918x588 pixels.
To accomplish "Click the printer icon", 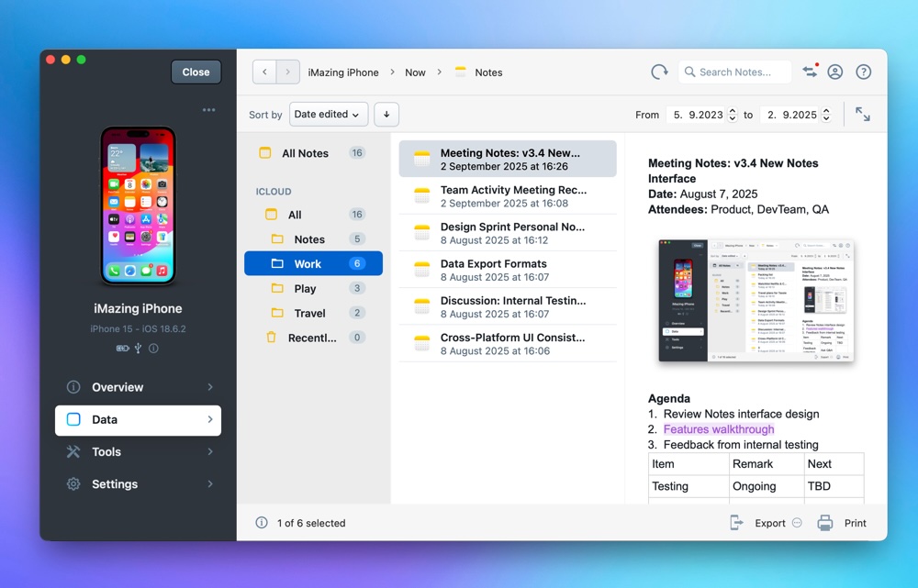I will (x=825, y=523).
